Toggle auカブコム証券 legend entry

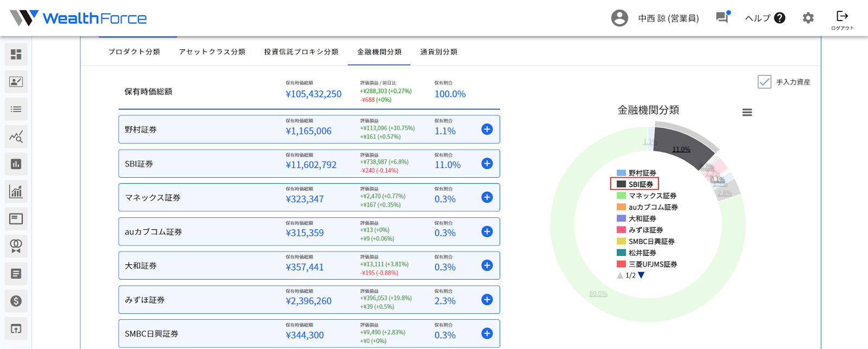click(647, 207)
